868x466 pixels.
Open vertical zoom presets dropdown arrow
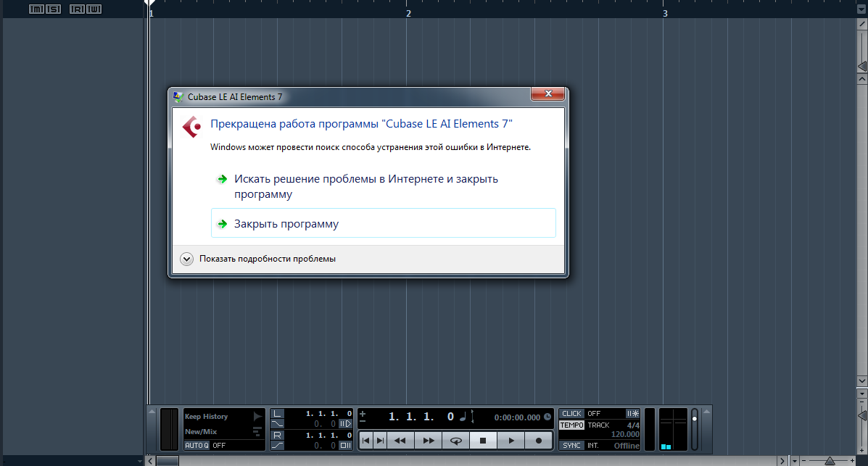pos(862,394)
